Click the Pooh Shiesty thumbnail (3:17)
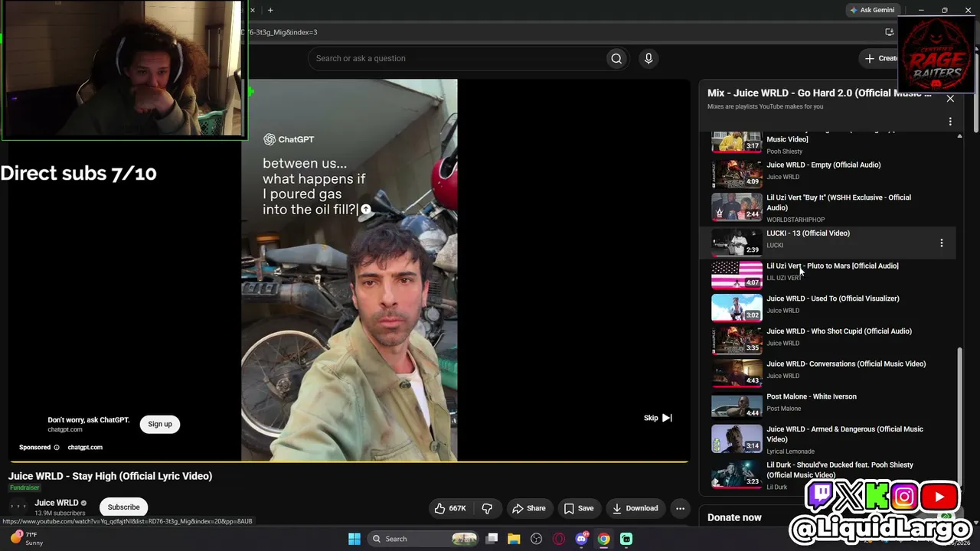Image resolution: width=980 pixels, height=551 pixels. click(737, 142)
